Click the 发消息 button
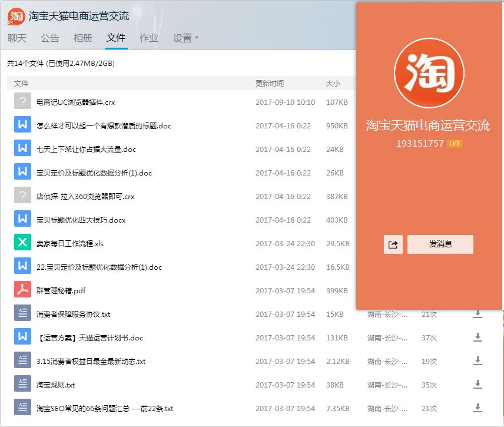The height and width of the screenshot is (427, 504). click(x=440, y=244)
